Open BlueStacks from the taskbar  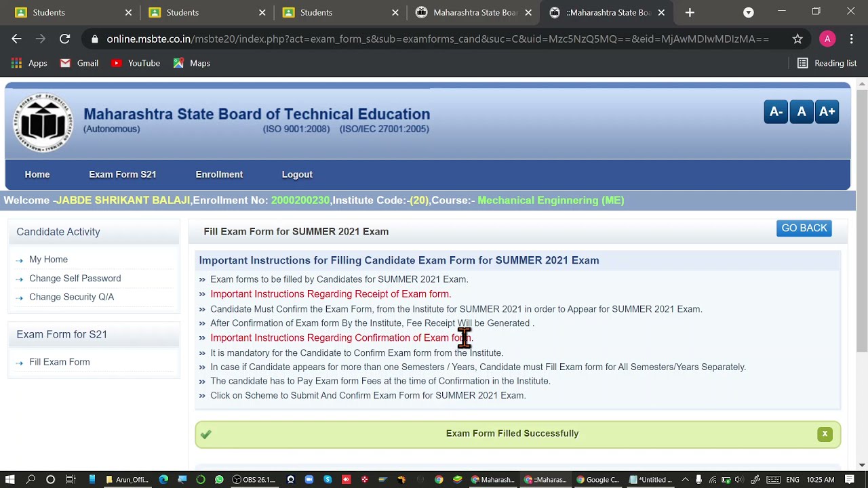(458, 479)
